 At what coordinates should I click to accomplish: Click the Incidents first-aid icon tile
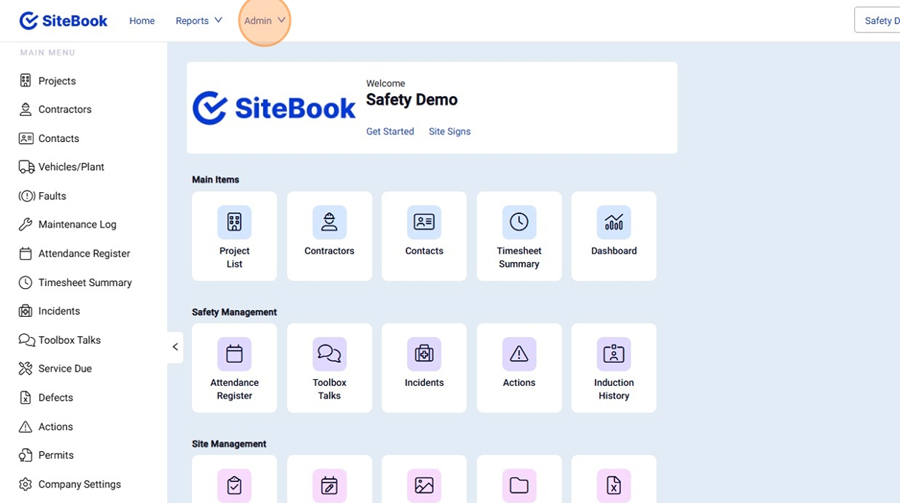pyautogui.click(x=424, y=354)
